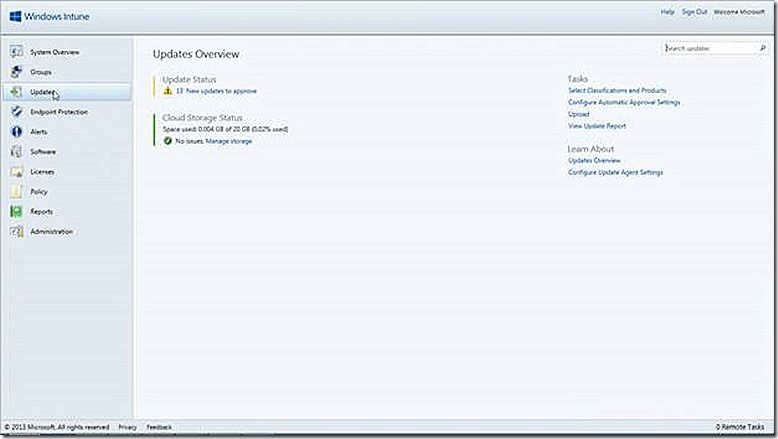778x439 pixels.
Task: Open Updates Overview under Learn About
Action: [594, 160]
